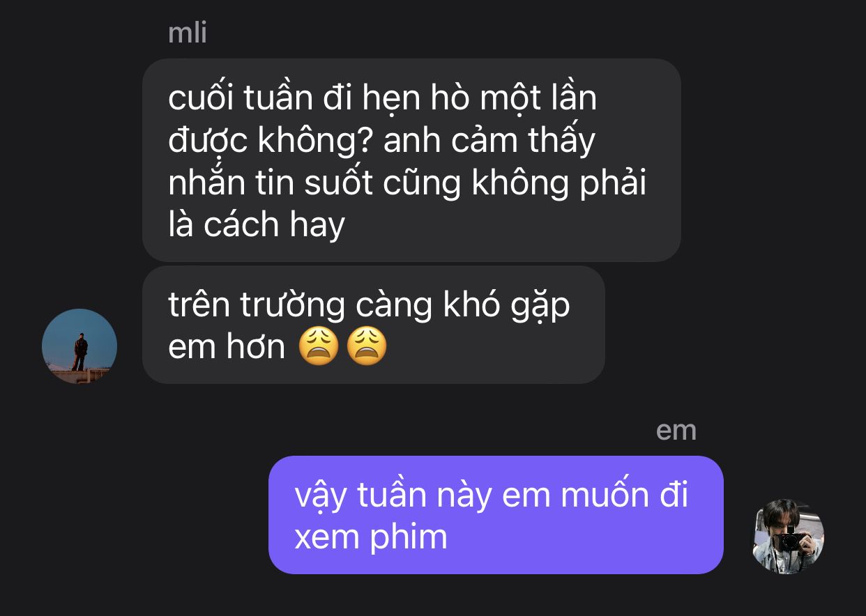The width and height of the screenshot is (866, 616).
Task: Select the 'trên trường càng khó gặp' message bubble
Action: click(374, 325)
